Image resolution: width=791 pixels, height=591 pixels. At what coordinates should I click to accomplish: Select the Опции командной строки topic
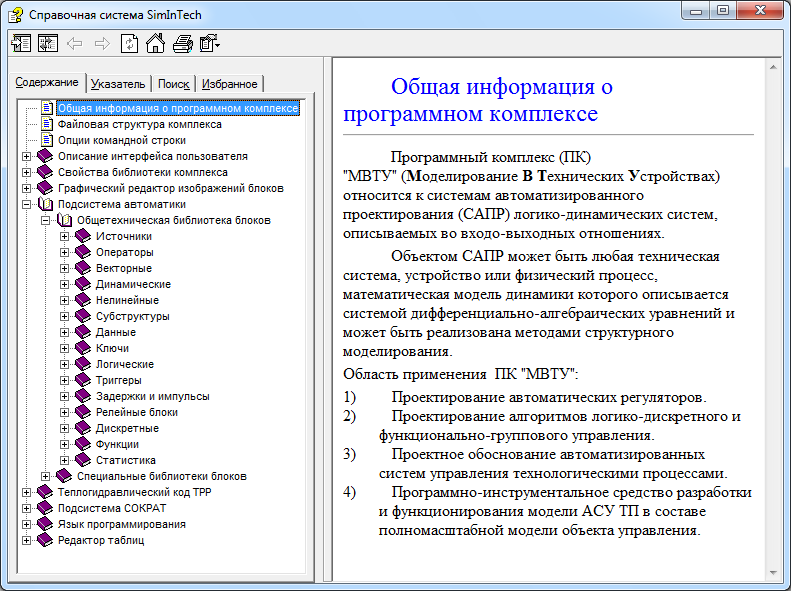click(121, 140)
